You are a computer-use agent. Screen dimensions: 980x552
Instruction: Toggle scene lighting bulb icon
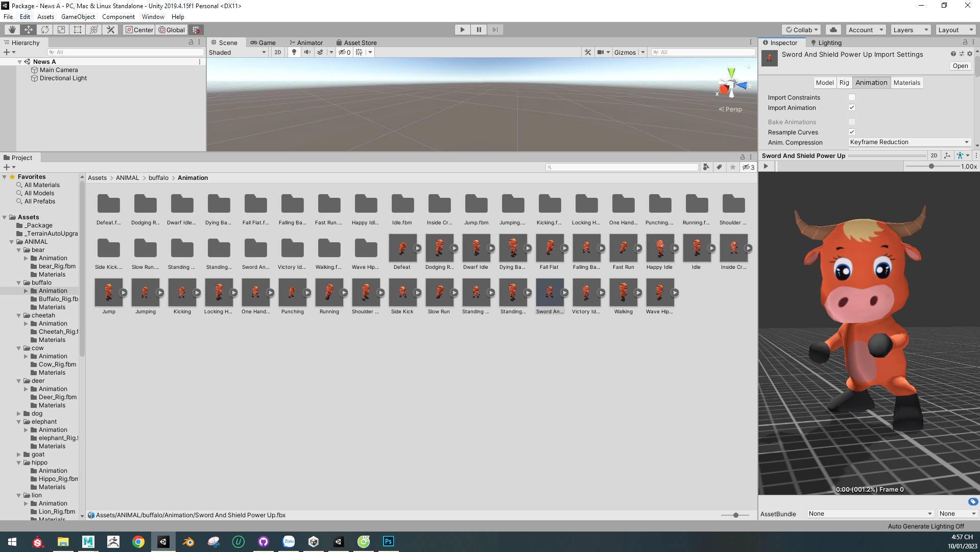294,52
